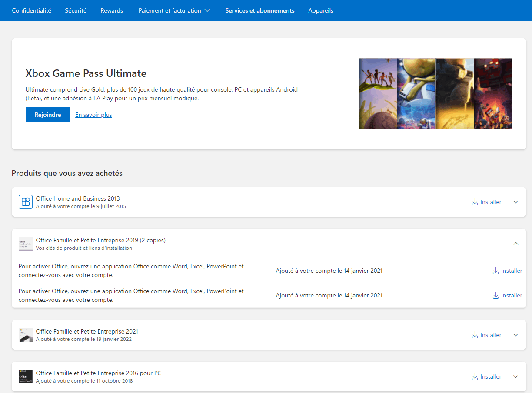532x393 pixels.
Task: Click the Office 2021 product thumbnail
Action: pyautogui.click(x=26, y=335)
